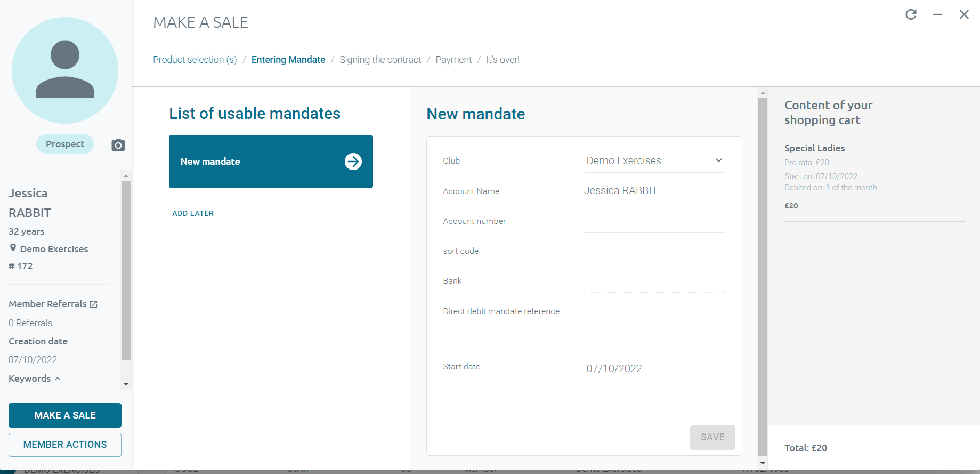This screenshot has width=980, height=474.
Task: Select the It's over! step
Action: point(503,60)
